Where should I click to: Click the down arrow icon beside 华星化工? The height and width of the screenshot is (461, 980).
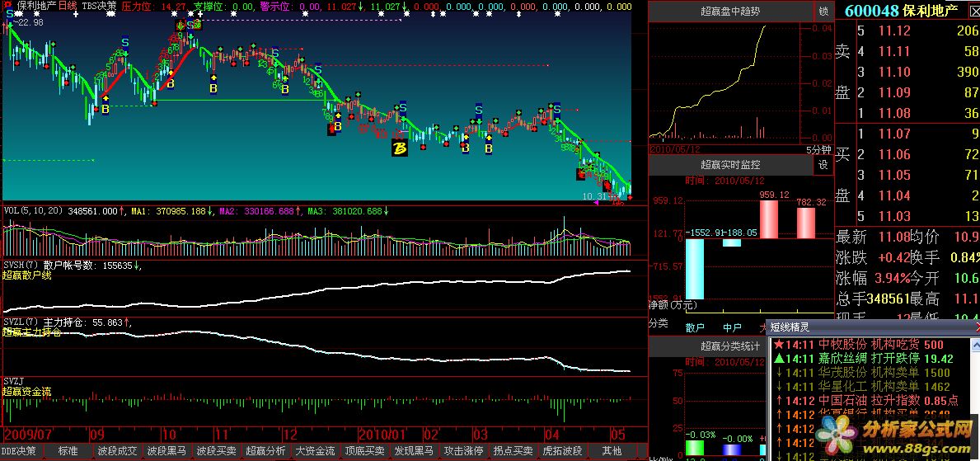(x=778, y=387)
